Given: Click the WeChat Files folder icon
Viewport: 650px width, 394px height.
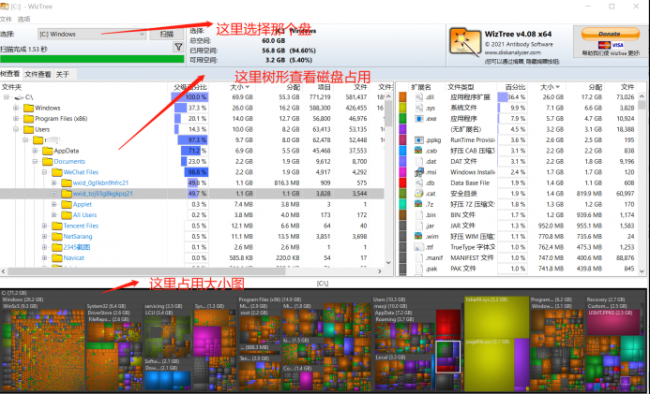Looking at the screenshot, I should coord(57,172).
